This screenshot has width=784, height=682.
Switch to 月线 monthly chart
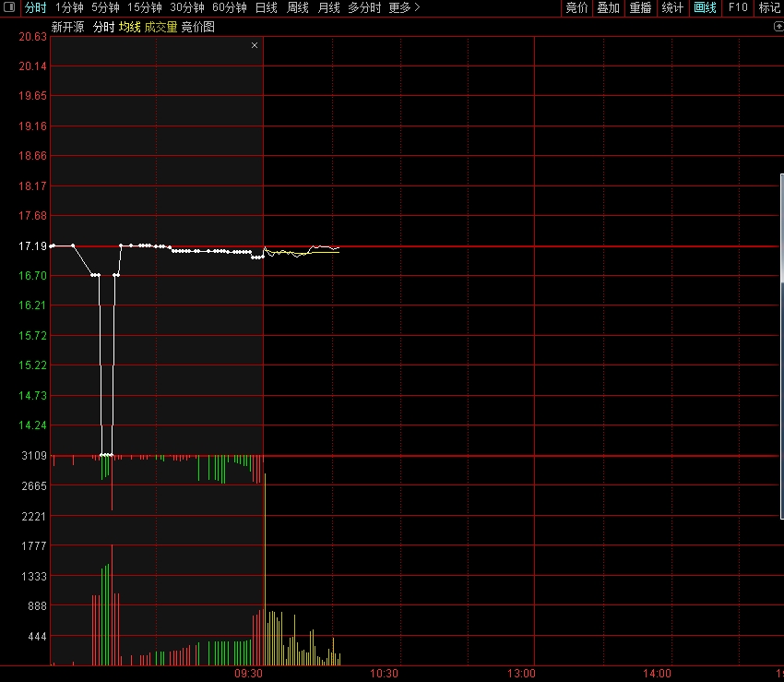328,7
